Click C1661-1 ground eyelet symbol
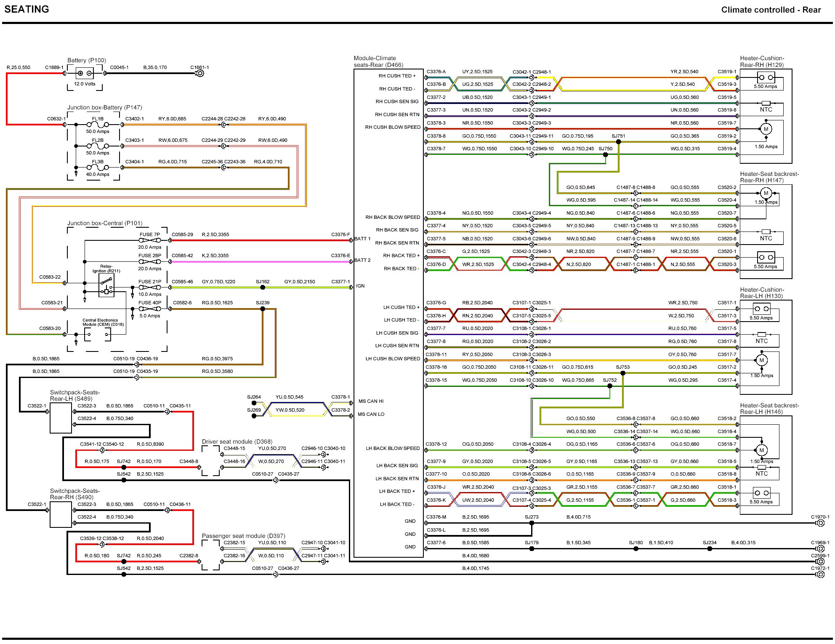The width and height of the screenshot is (835, 644). (x=200, y=73)
